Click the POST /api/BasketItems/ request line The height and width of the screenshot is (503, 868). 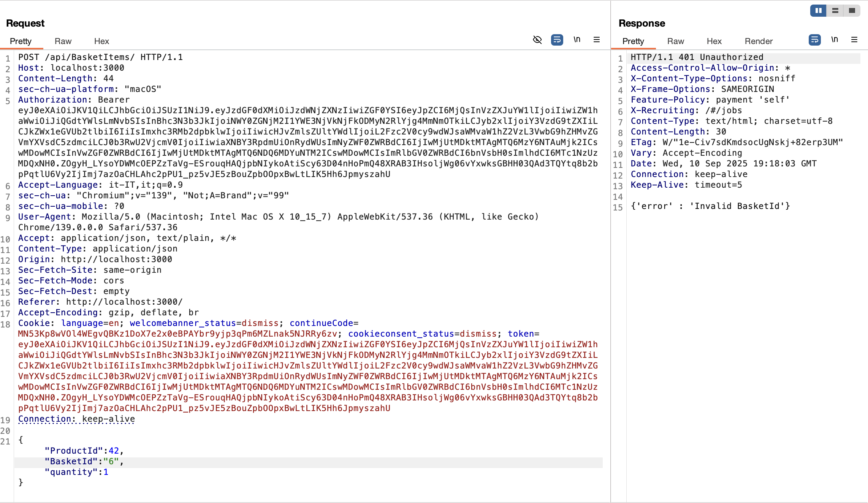click(100, 57)
